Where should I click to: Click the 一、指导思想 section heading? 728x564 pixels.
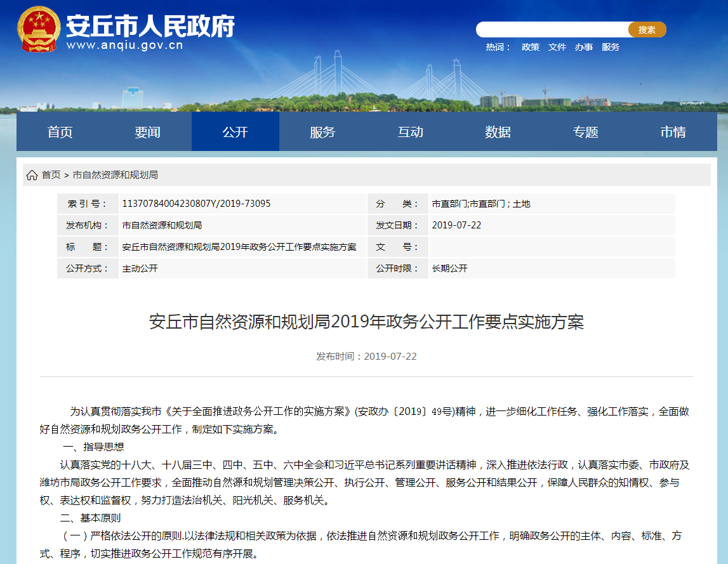(93, 447)
